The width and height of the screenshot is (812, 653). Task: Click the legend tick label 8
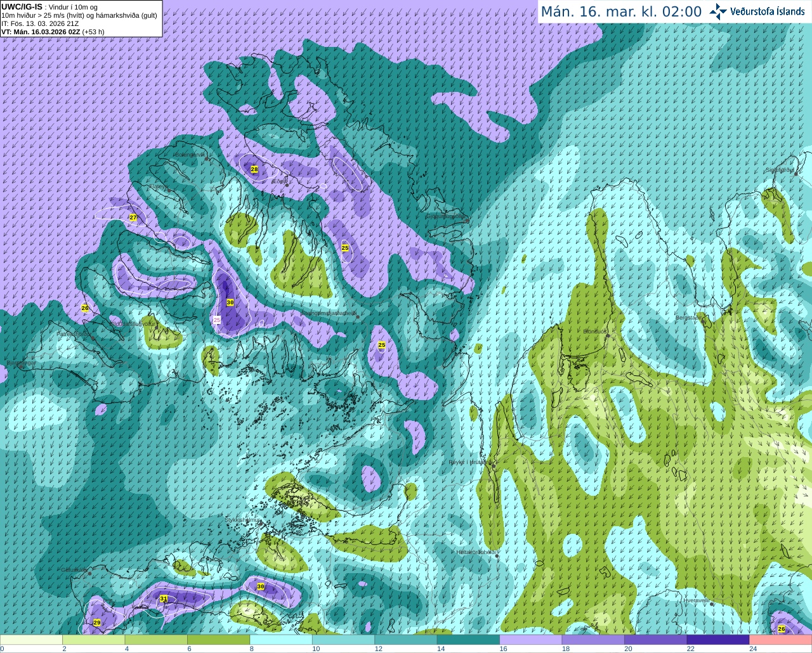[252, 649]
